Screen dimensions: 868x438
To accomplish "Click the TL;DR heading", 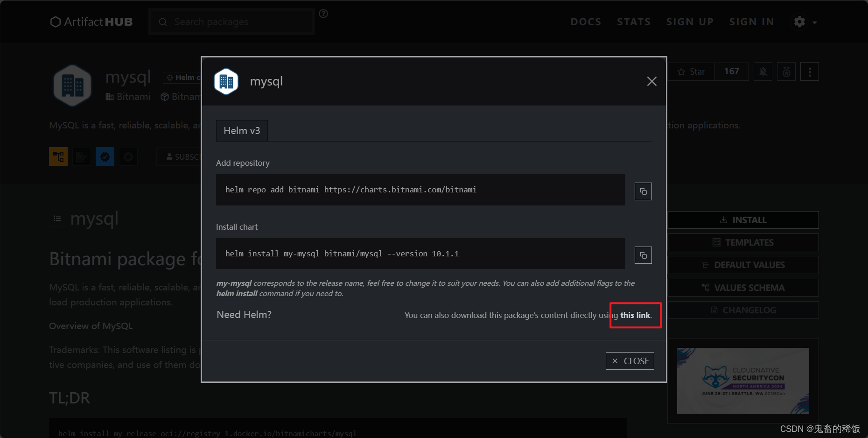I will click(70, 398).
